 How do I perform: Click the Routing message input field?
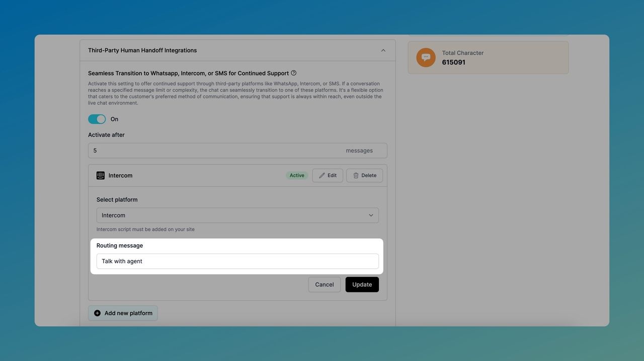coord(237,261)
